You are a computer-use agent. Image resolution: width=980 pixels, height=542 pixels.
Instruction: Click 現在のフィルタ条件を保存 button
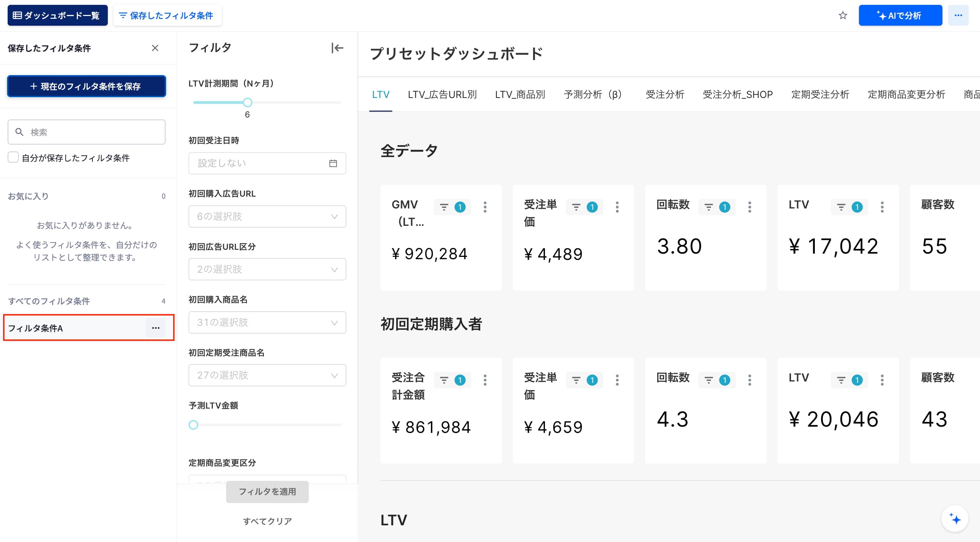click(x=86, y=86)
